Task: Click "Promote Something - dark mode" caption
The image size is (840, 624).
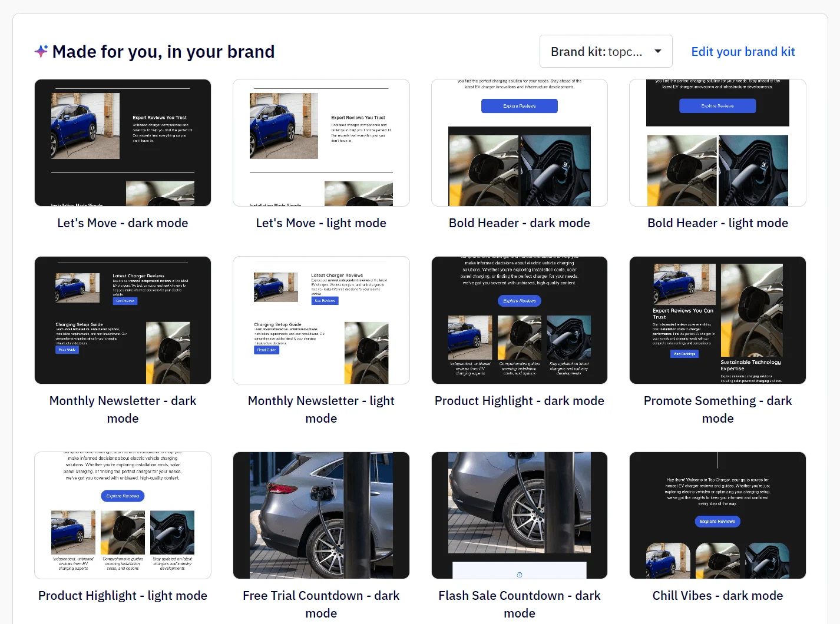Action: click(717, 409)
